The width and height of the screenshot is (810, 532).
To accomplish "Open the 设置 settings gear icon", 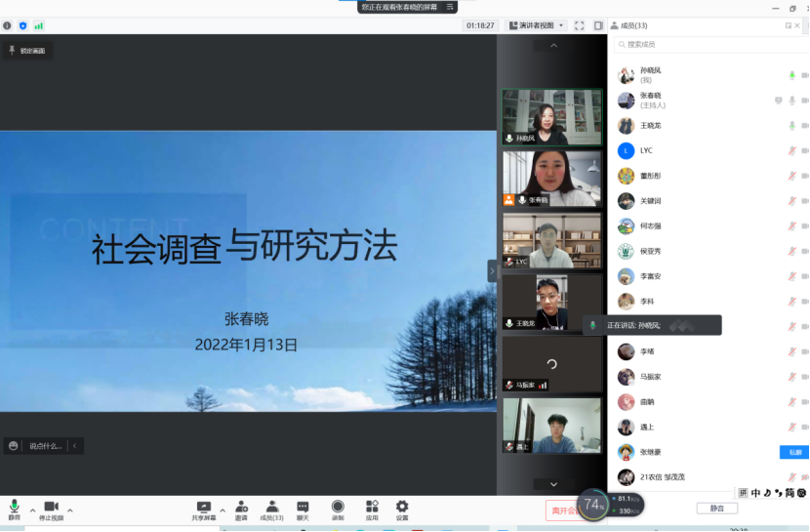I will pyautogui.click(x=402, y=508).
